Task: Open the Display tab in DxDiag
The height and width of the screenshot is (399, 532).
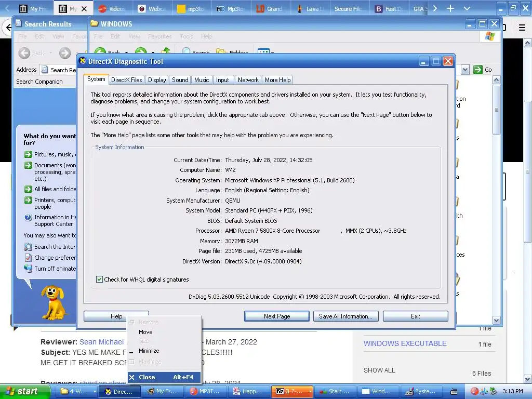Action: (157, 79)
